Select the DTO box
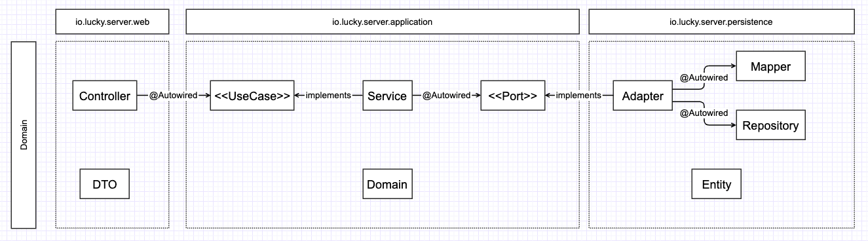 [105, 184]
